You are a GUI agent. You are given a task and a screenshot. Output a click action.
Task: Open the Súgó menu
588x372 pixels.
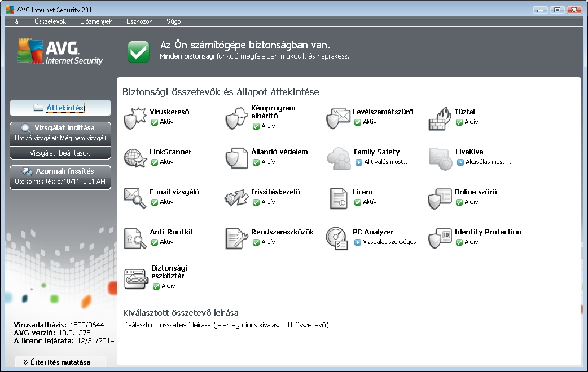coord(174,21)
